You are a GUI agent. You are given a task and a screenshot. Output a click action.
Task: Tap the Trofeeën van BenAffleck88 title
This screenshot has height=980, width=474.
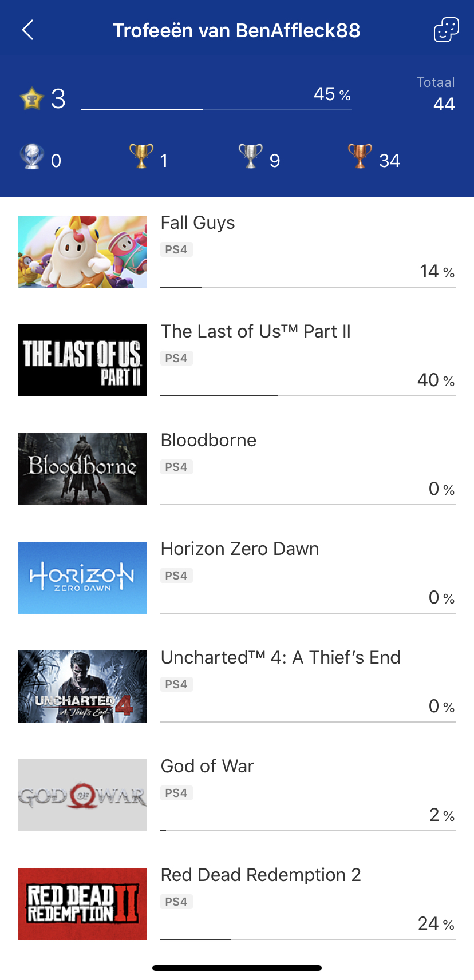[x=236, y=30]
